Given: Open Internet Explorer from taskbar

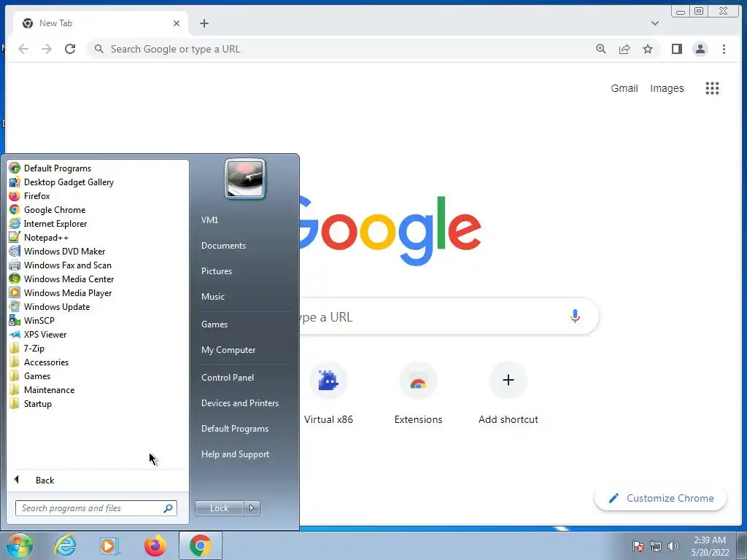Looking at the screenshot, I should pyautogui.click(x=65, y=545).
